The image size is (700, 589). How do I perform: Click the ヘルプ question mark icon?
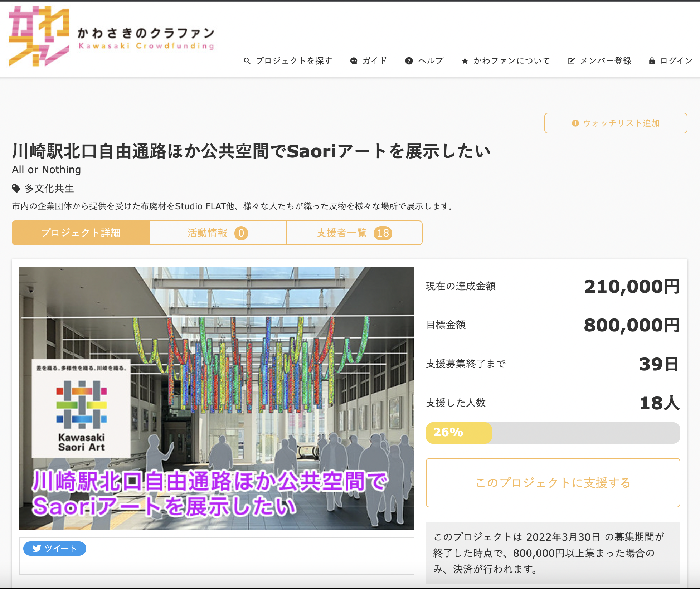click(x=409, y=61)
